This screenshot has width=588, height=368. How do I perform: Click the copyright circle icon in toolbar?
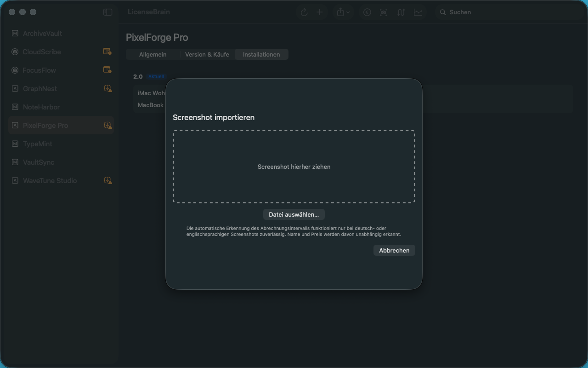[x=367, y=12]
